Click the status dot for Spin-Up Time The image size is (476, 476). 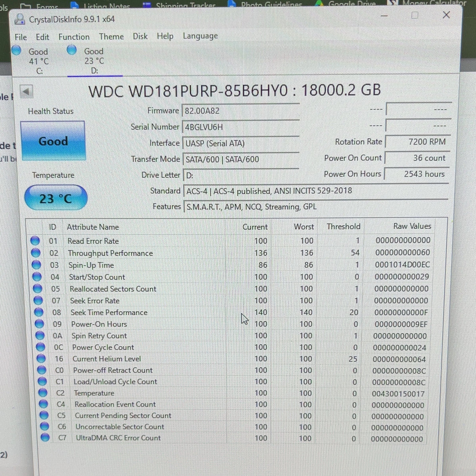pos(36,265)
